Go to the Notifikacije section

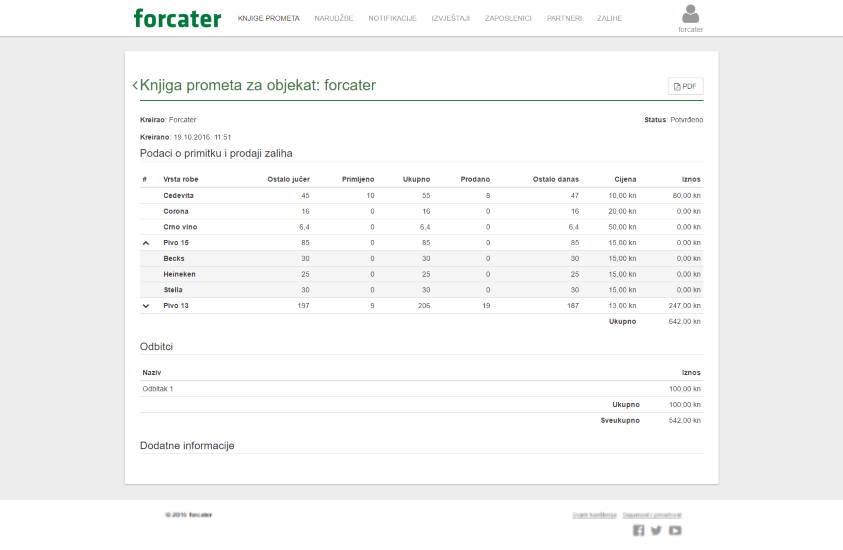point(392,18)
